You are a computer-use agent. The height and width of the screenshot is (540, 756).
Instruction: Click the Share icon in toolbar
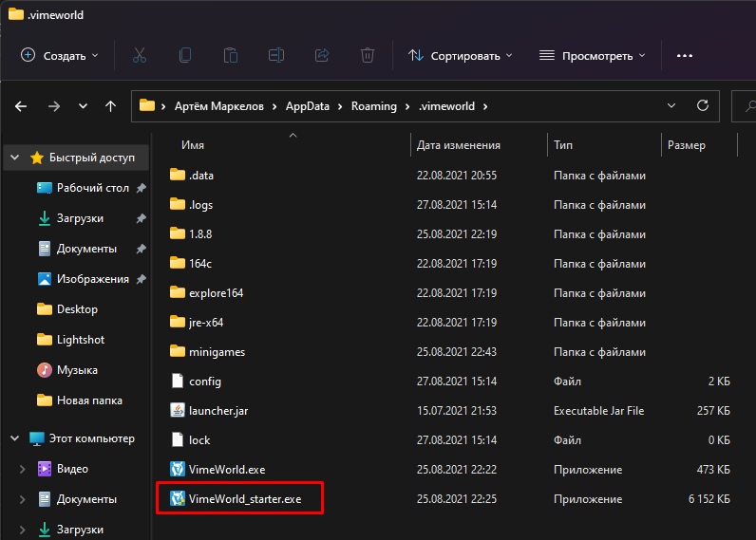[x=322, y=56]
